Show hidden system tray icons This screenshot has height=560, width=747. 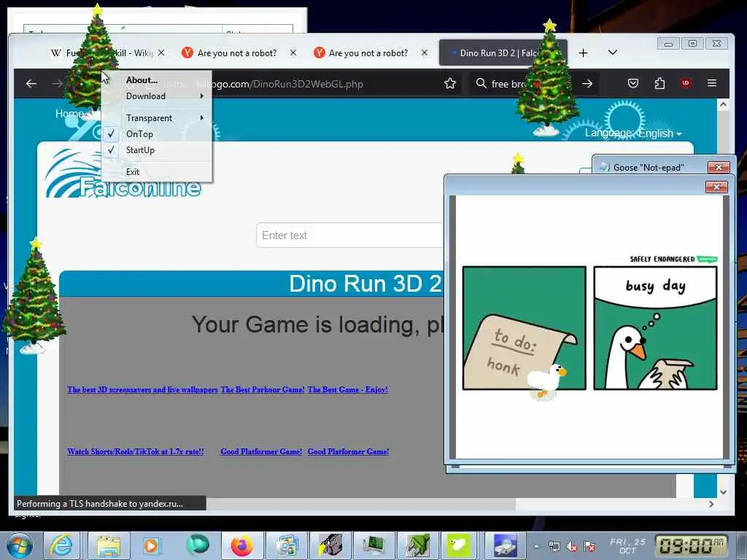coord(536,546)
